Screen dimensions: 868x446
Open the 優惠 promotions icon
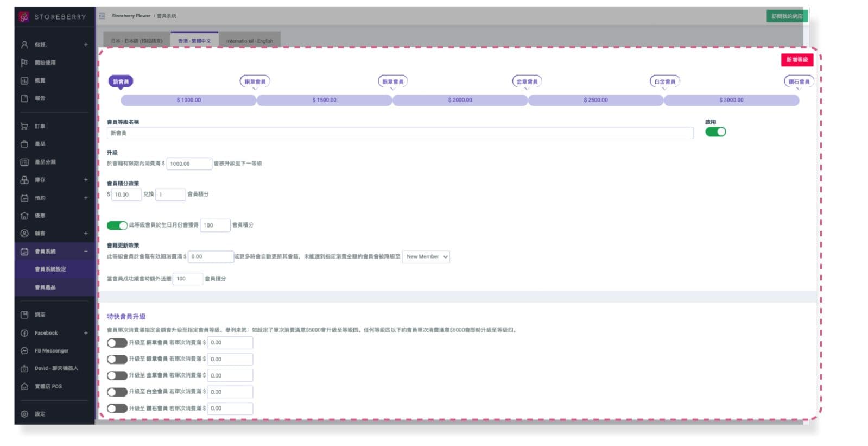(x=24, y=216)
